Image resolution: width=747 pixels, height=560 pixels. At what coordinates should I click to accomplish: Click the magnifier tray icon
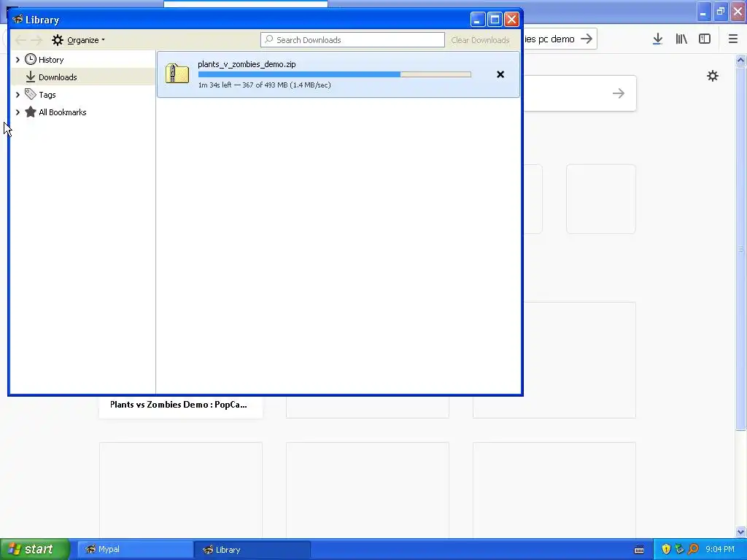693,549
